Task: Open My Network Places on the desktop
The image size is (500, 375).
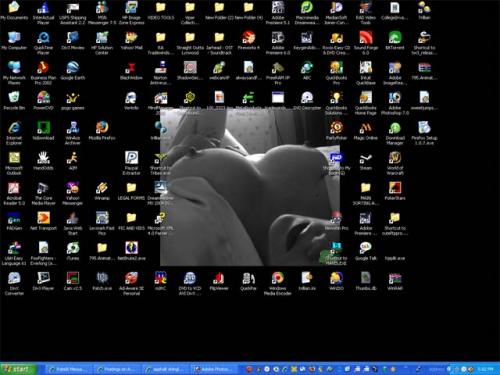Action: pos(14,73)
